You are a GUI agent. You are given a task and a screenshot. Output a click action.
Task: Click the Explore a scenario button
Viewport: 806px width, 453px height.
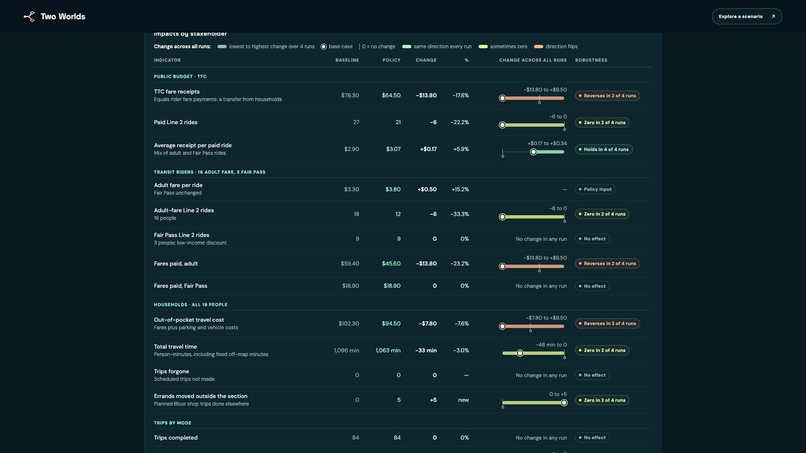coord(747,16)
